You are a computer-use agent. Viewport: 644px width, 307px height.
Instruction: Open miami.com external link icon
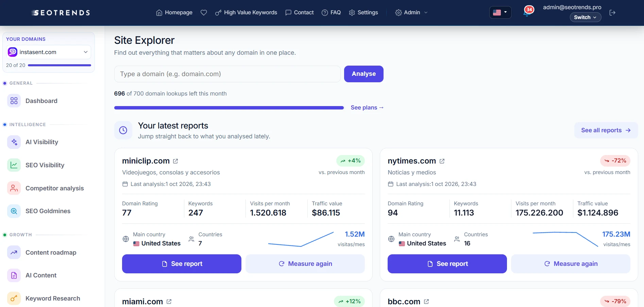point(169,302)
